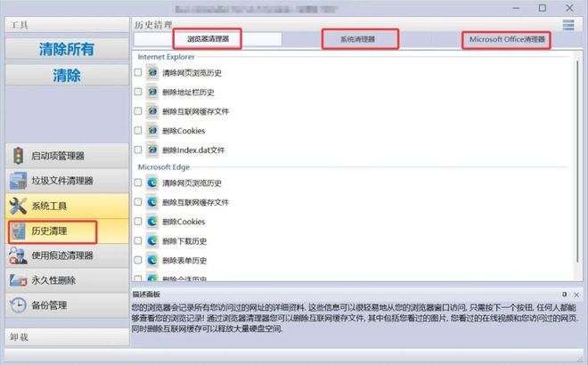Image resolution: width=588 pixels, height=365 pixels.
Task: Open 启动项管理器 from sidebar
Action: click(67, 156)
